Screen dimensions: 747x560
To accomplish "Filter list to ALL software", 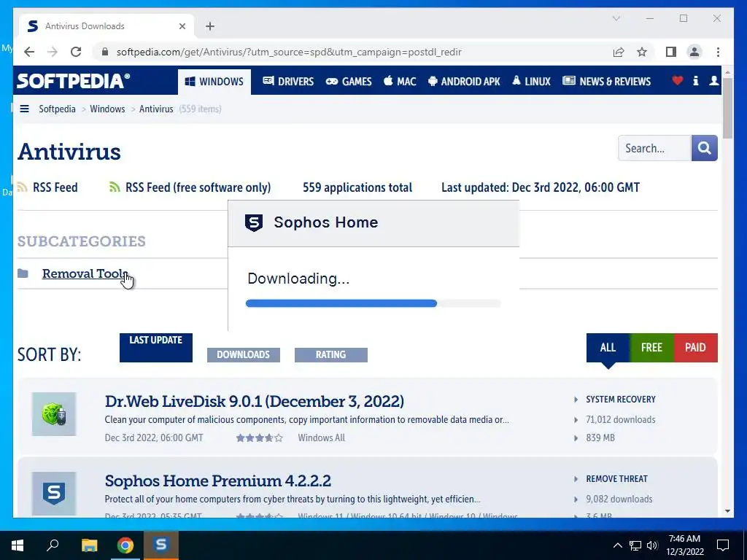I will tap(608, 348).
